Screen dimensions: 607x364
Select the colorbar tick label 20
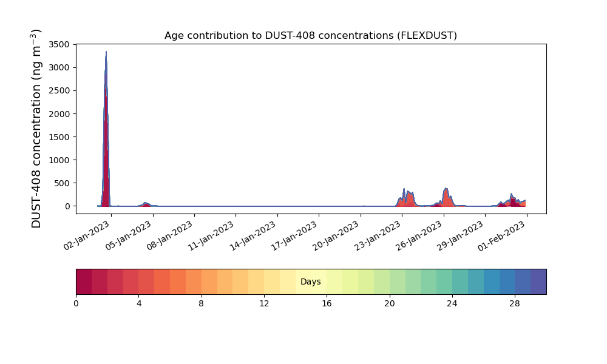click(x=390, y=304)
